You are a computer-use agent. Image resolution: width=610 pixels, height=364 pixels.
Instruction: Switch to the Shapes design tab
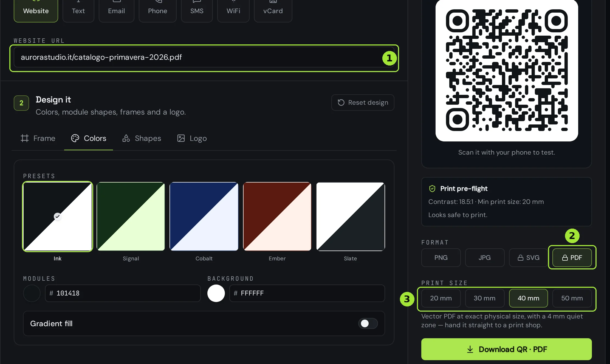pyautogui.click(x=142, y=138)
